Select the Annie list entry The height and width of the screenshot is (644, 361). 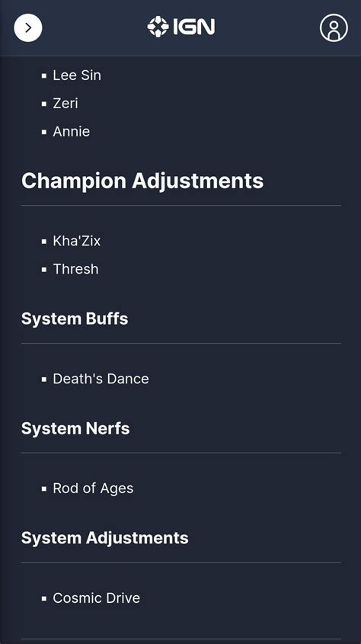coord(72,131)
